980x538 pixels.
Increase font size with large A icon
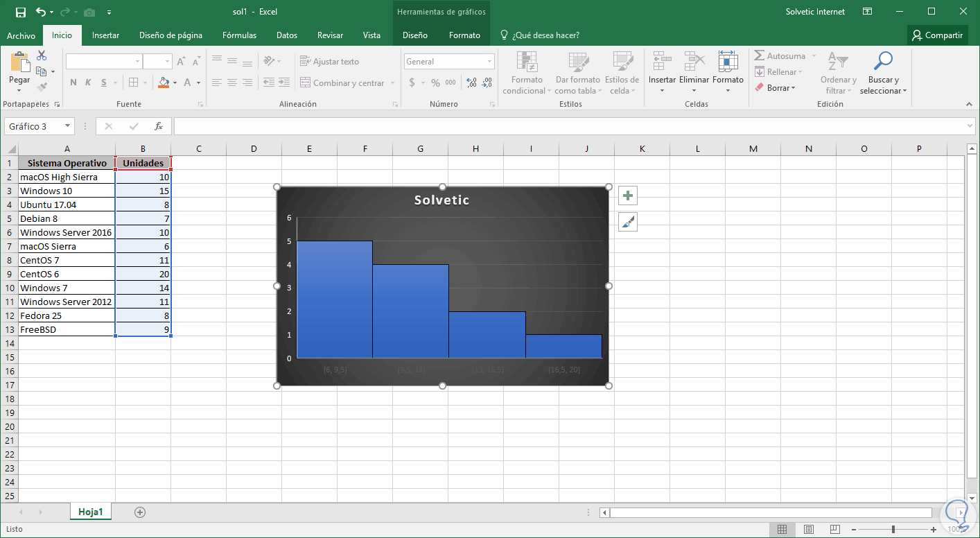coord(181,62)
